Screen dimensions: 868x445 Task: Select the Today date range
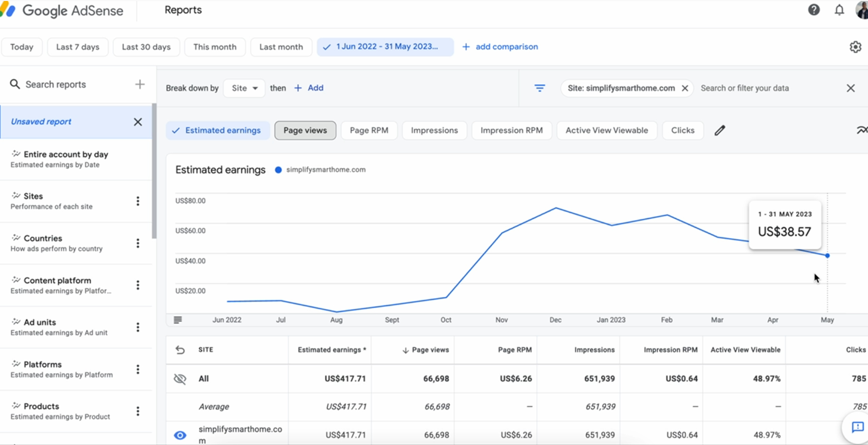pyautogui.click(x=22, y=47)
